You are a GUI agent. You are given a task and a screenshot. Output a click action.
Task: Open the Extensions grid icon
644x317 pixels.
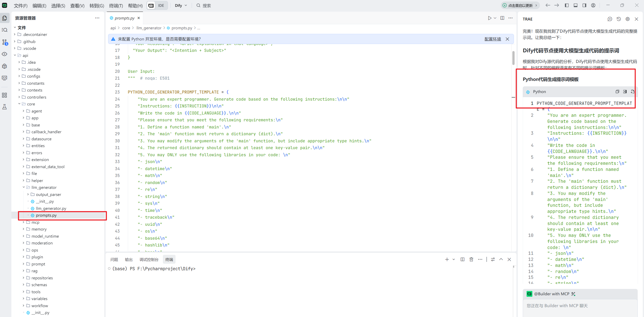pos(5,95)
